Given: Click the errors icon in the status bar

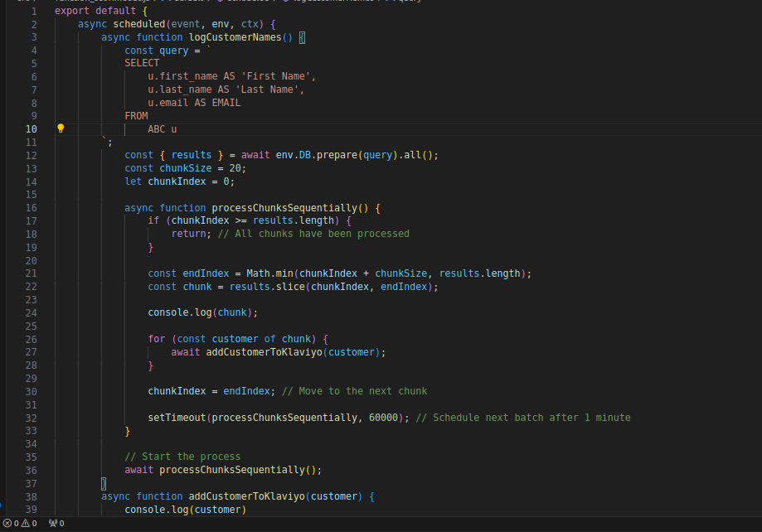Looking at the screenshot, I should (7, 523).
